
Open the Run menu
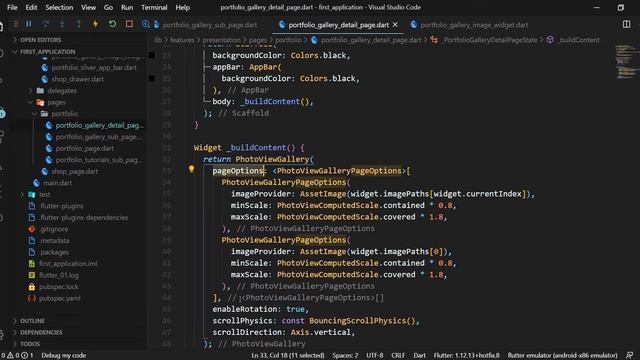click(x=127, y=7)
